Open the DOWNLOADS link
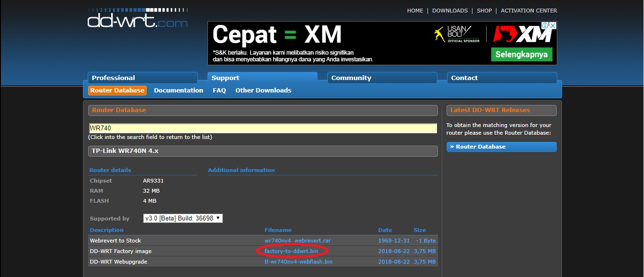 point(450,11)
